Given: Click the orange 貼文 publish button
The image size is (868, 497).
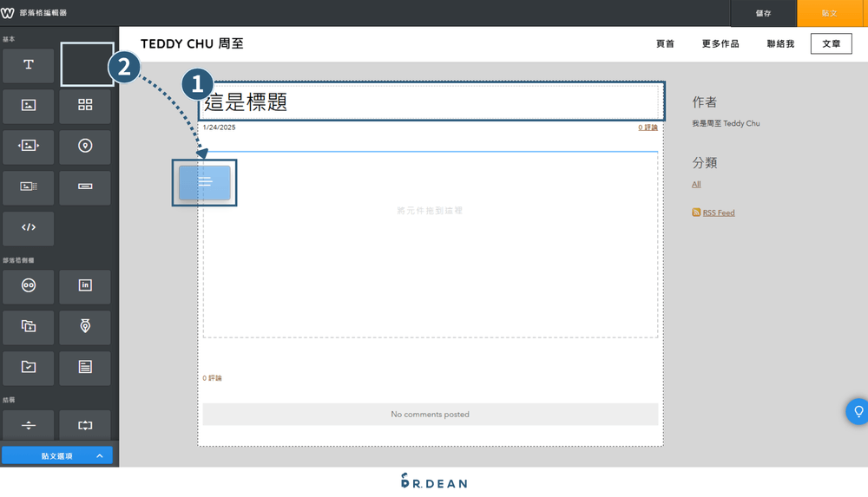Looking at the screenshot, I should (x=829, y=13).
